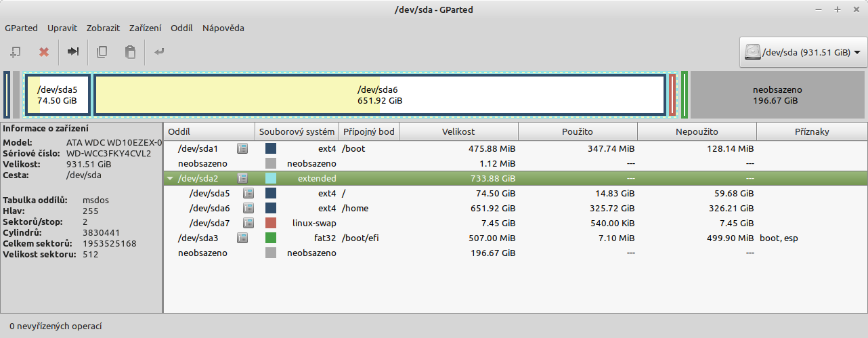This screenshot has height=338, width=868.
Task: Select /dev/sda5 block in the disk map
Action: 58,95
